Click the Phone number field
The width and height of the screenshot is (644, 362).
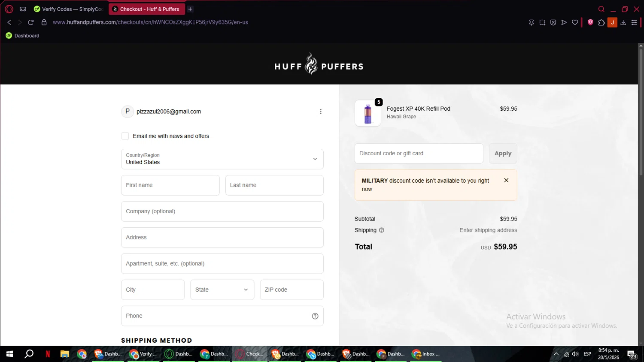(x=222, y=316)
